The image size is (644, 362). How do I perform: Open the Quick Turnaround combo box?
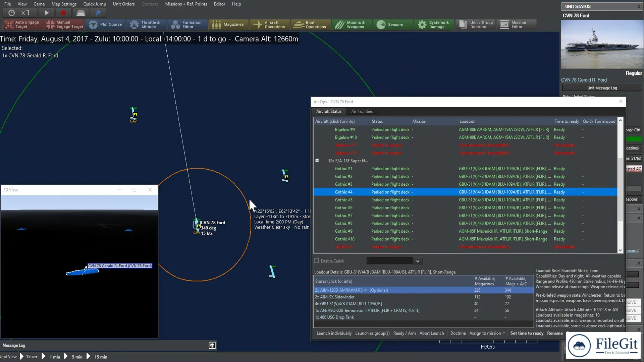[x=394, y=261]
